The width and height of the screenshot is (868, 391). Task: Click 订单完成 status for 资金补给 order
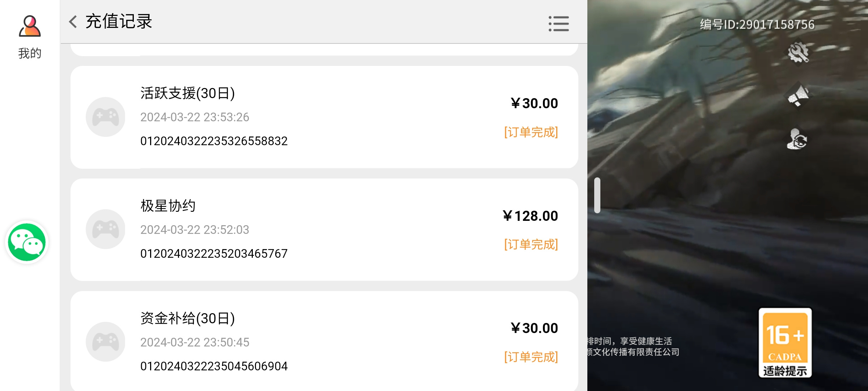[x=531, y=357]
